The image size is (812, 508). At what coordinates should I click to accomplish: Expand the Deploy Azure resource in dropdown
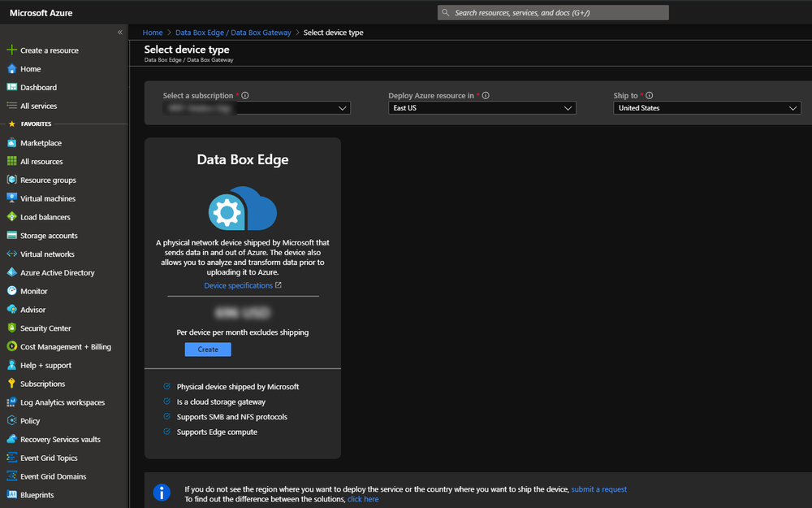click(482, 107)
